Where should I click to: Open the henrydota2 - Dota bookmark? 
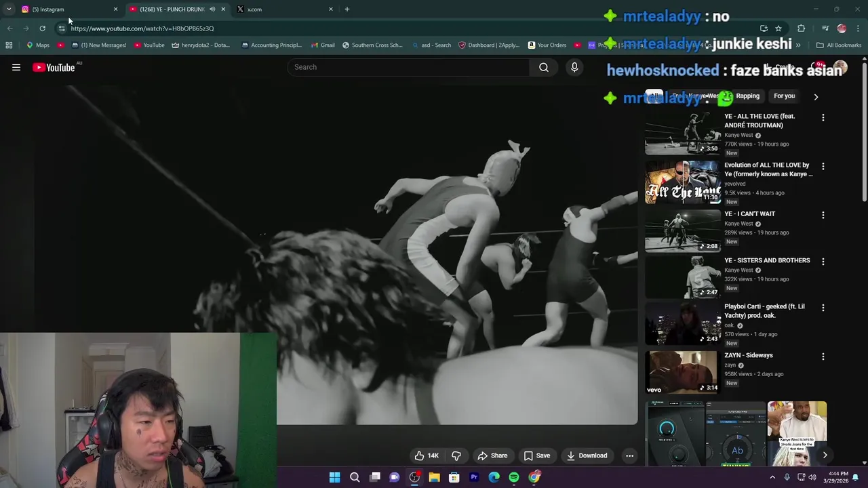coord(200,45)
